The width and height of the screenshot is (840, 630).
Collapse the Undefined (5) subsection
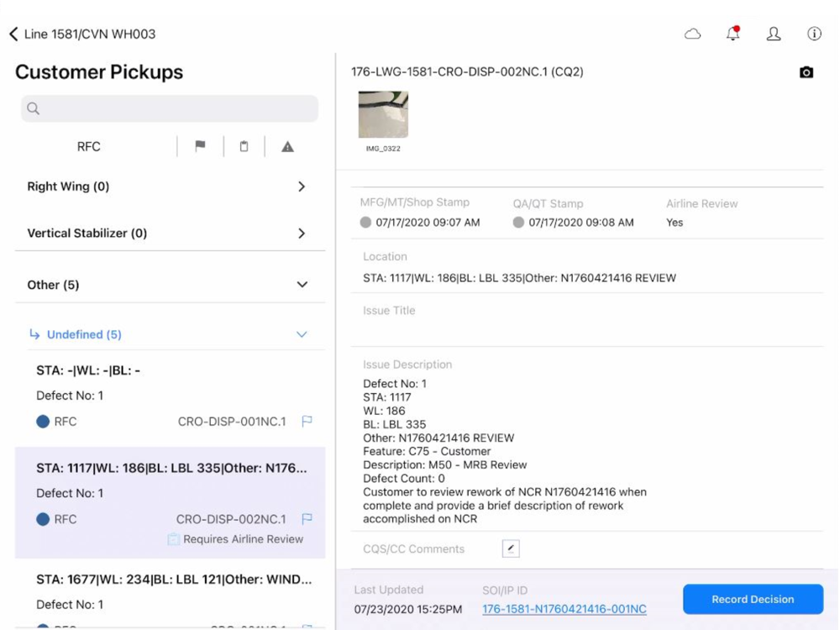click(176, 334)
